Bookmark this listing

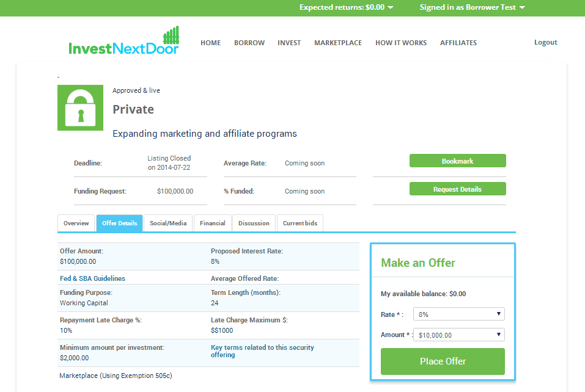pyautogui.click(x=457, y=161)
